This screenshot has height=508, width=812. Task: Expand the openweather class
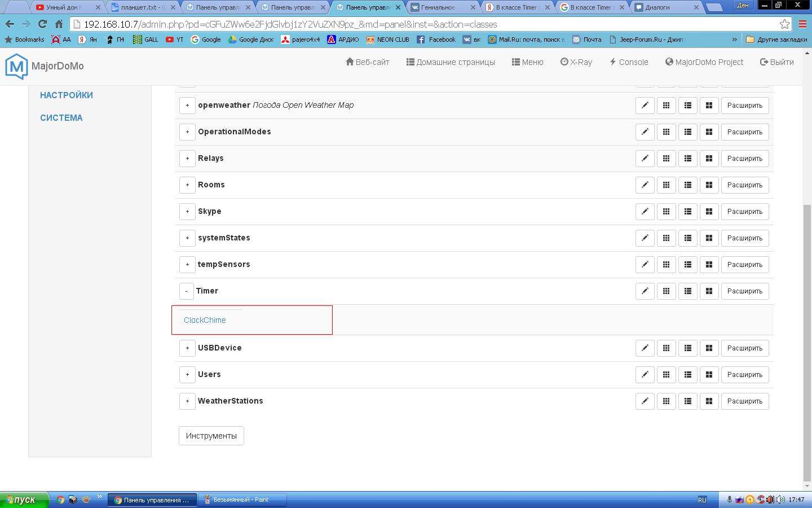(187, 106)
